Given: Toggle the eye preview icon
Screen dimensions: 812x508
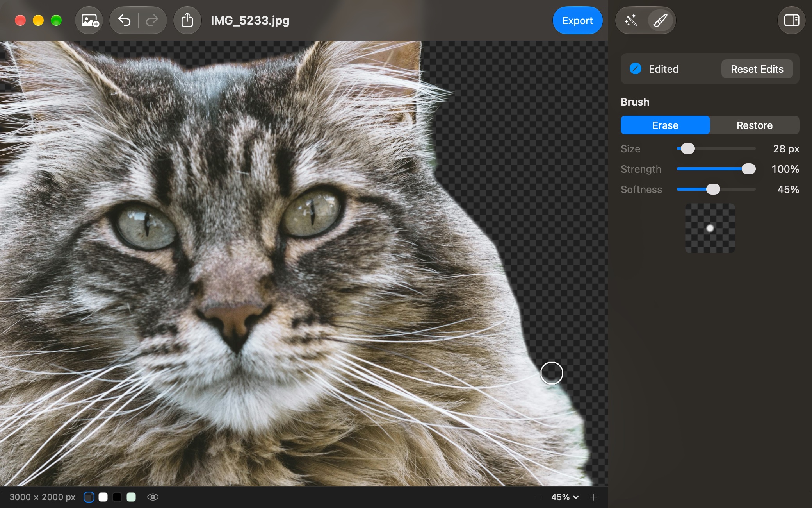Looking at the screenshot, I should tap(153, 497).
